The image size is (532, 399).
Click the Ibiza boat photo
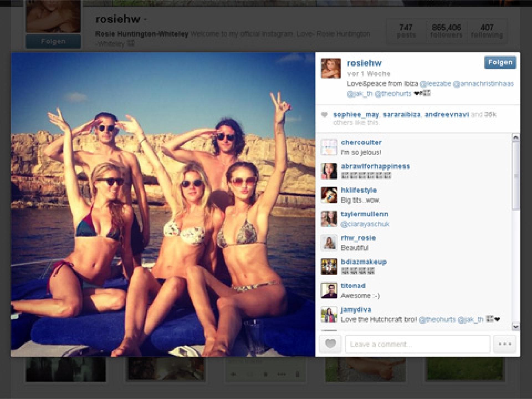pyautogui.click(x=163, y=204)
